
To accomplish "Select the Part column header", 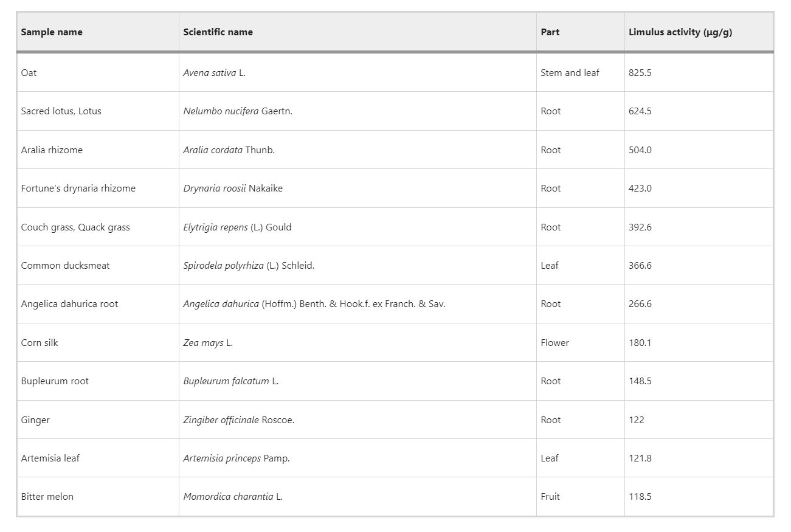I will (x=550, y=32).
